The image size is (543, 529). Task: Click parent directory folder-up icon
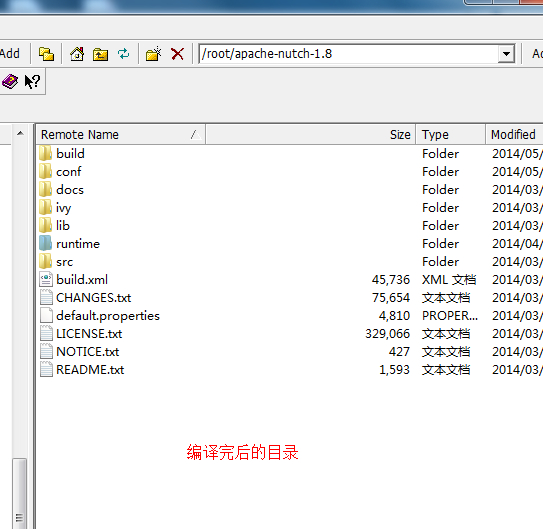[x=100, y=54]
